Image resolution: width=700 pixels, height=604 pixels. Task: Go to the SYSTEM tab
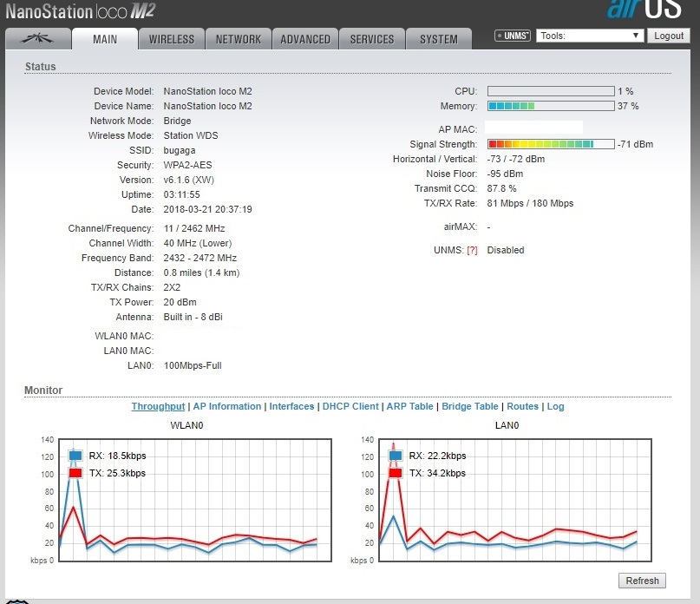(x=439, y=39)
